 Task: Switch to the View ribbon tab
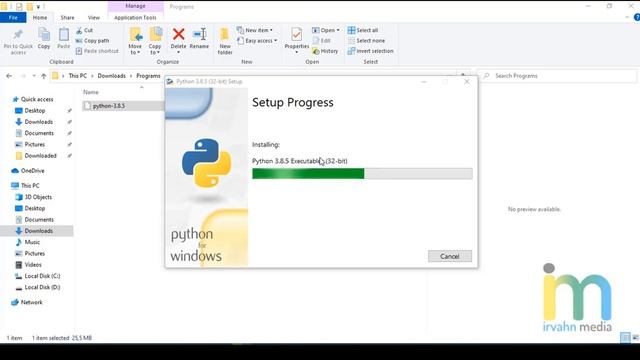click(x=93, y=18)
